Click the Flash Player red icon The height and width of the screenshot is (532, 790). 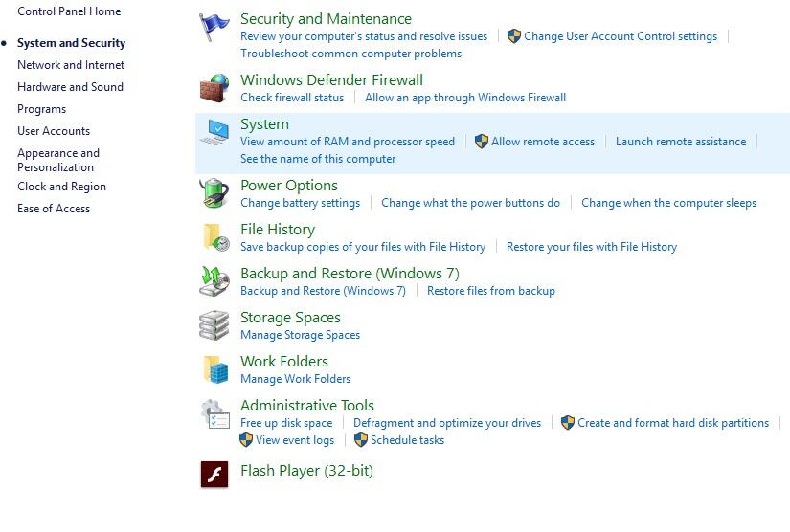click(x=214, y=475)
